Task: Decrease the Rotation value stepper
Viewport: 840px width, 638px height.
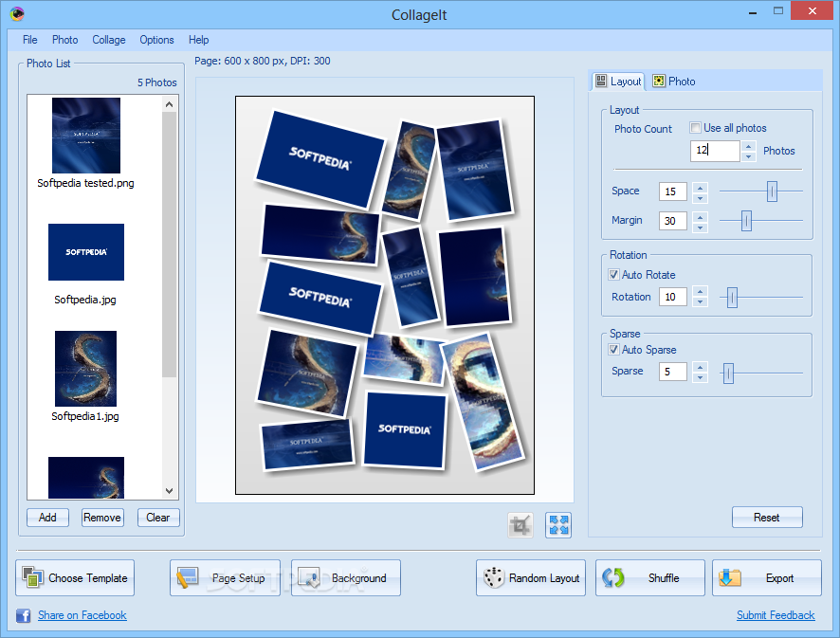Action: (701, 302)
